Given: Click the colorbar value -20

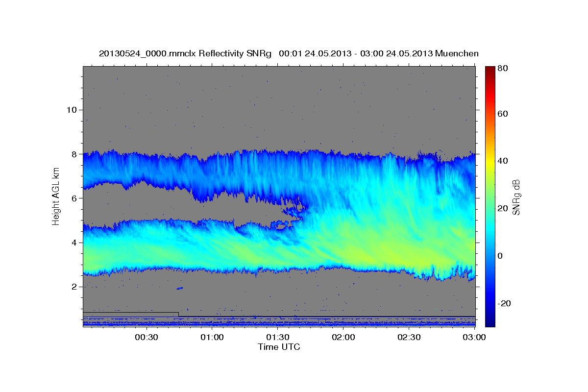Looking at the screenshot, I should point(505,303).
